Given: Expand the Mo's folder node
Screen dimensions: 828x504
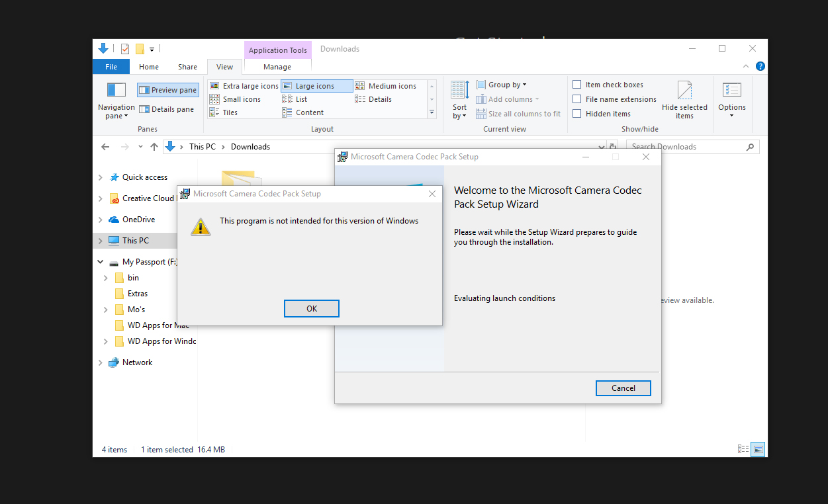Looking at the screenshot, I should [x=106, y=310].
